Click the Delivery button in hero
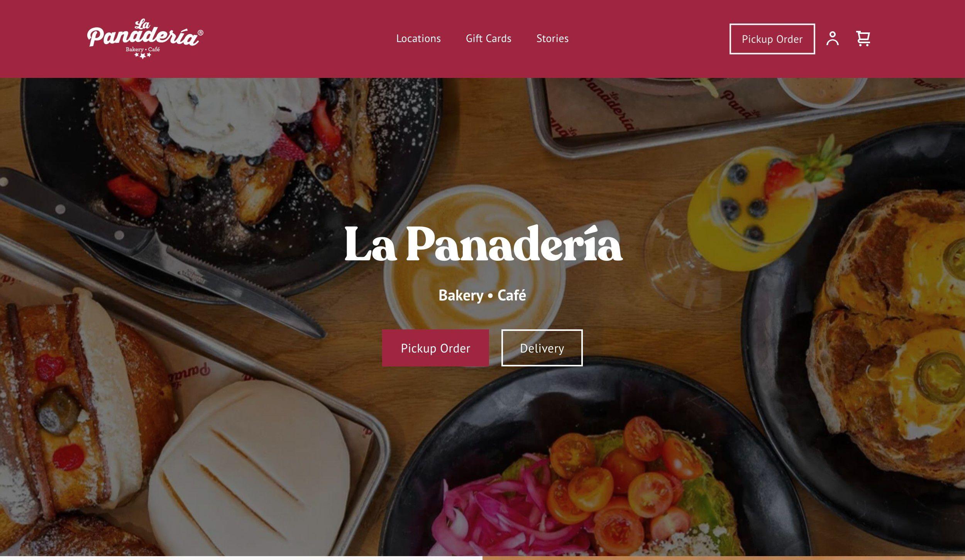Screen dimensions: 965x560 click(542, 348)
